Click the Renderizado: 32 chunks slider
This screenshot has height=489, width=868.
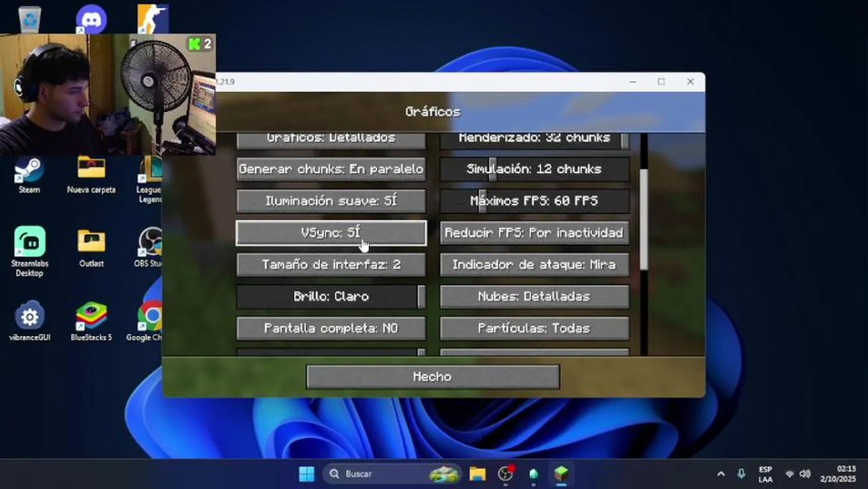tap(535, 140)
